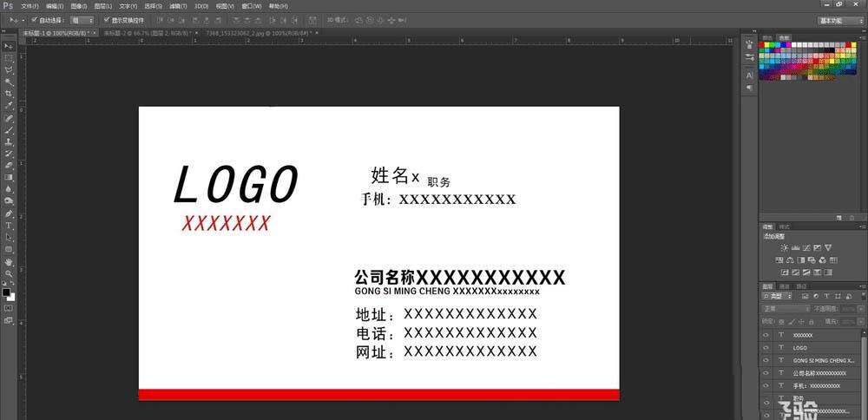
Task: Select the Zoom tool
Action: click(9, 273)
